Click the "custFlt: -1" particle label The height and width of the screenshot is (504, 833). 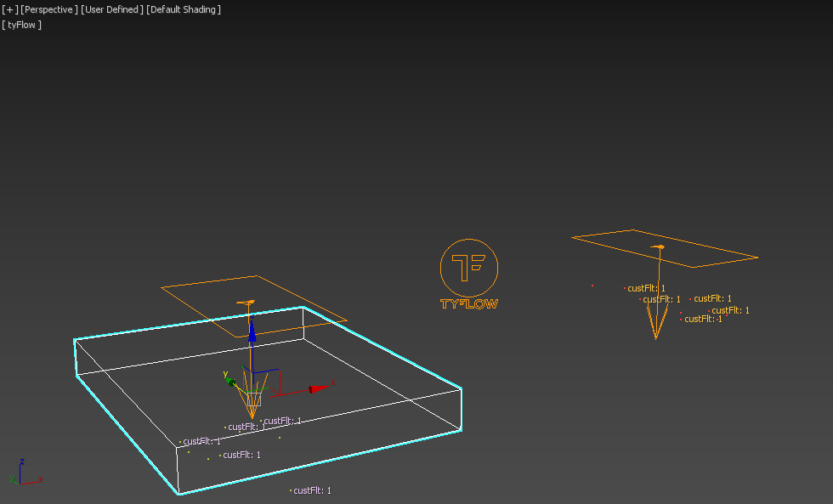[703, 320]
